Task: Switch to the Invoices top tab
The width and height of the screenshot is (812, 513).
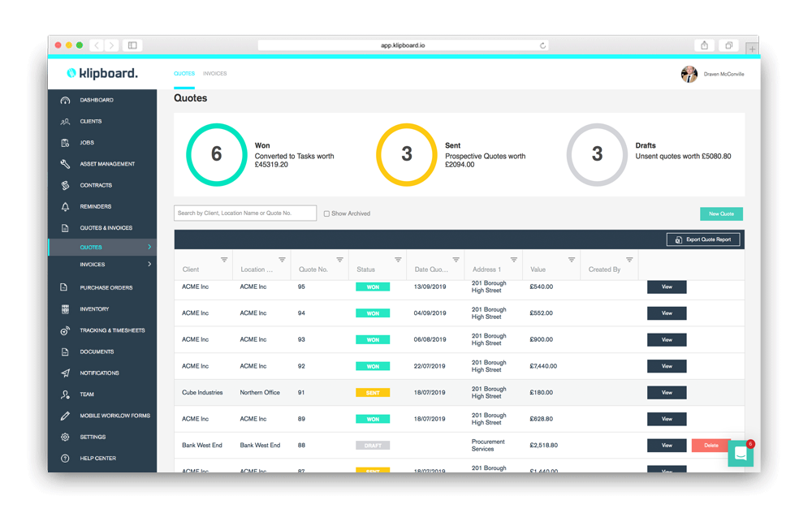Action: coord(215,74)
